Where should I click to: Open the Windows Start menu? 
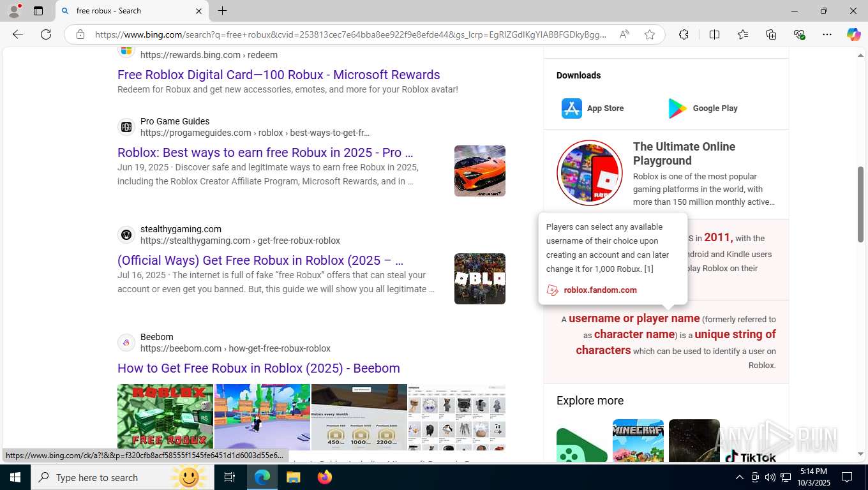15,477
